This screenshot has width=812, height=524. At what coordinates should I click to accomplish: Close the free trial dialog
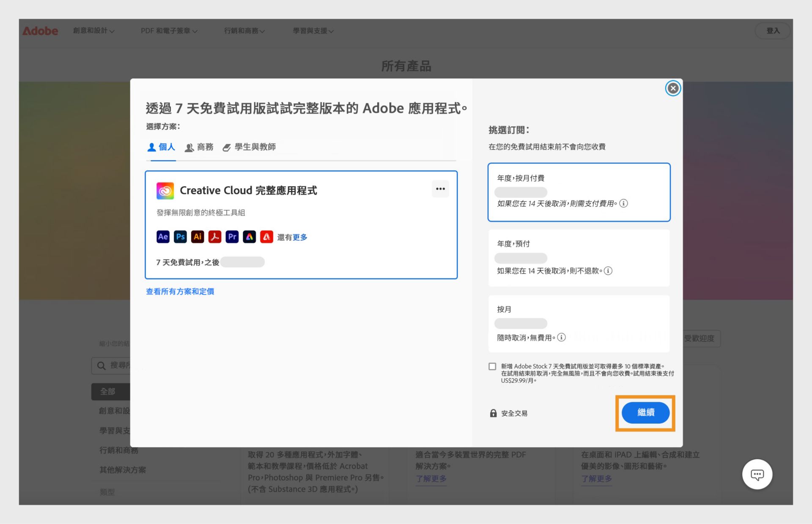(x=673, y=88)
